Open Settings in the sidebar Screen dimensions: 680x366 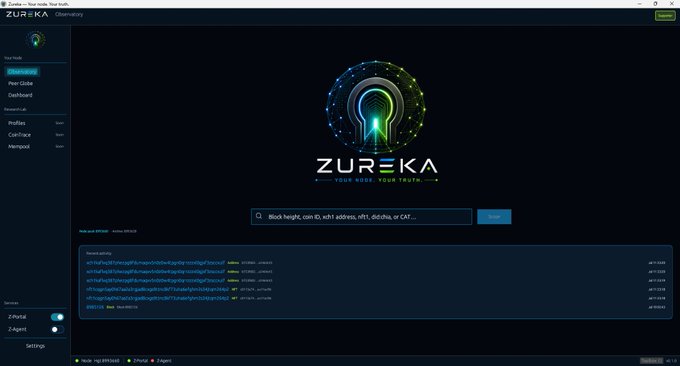35,346
